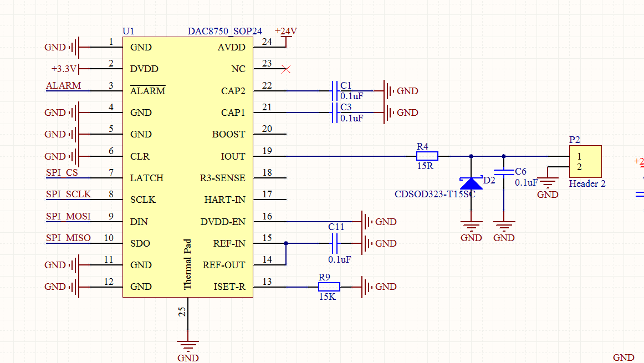This screenshot has height=363, width=644.
Task: Click the R3-SENSE pin label
Action: tap(222, 178)
